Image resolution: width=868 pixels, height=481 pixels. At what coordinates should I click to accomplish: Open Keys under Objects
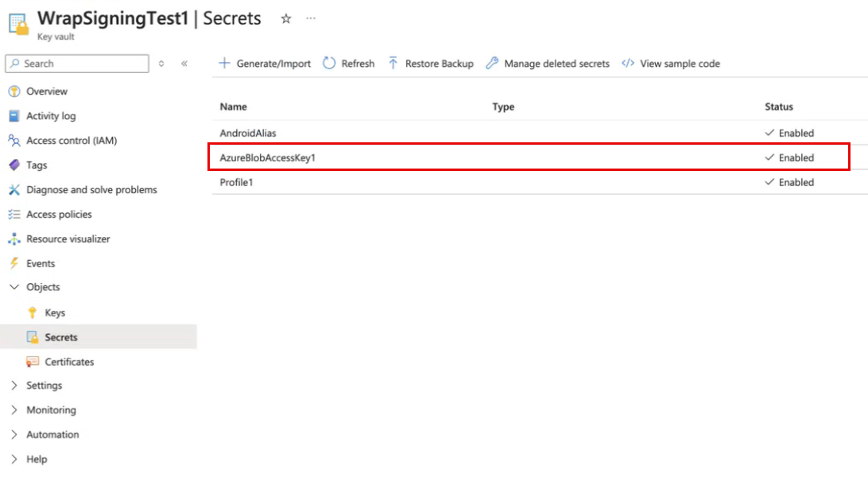pyautogui.click(x=55, y=313)
